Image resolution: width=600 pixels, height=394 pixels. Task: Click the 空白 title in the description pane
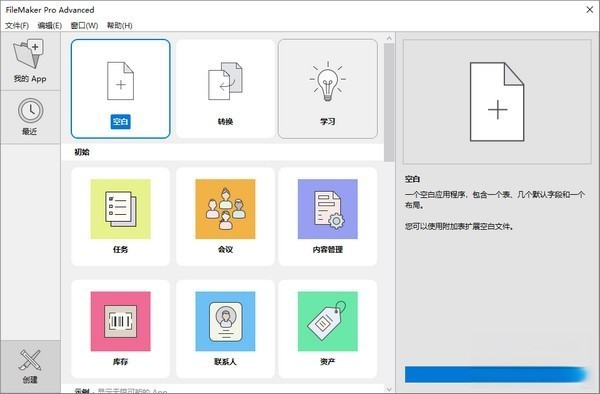click(x=412, y=179)
